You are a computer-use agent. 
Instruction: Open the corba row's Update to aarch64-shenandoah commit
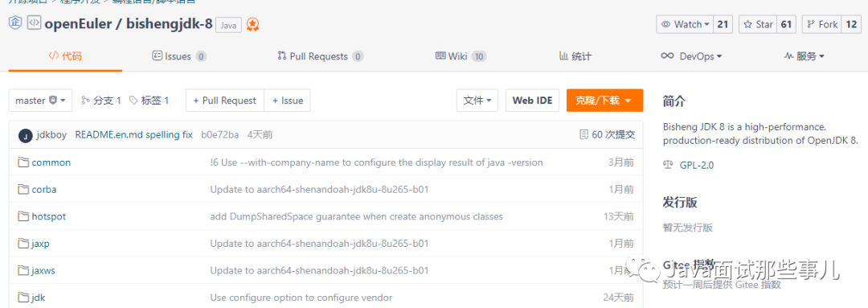point(319,190)
